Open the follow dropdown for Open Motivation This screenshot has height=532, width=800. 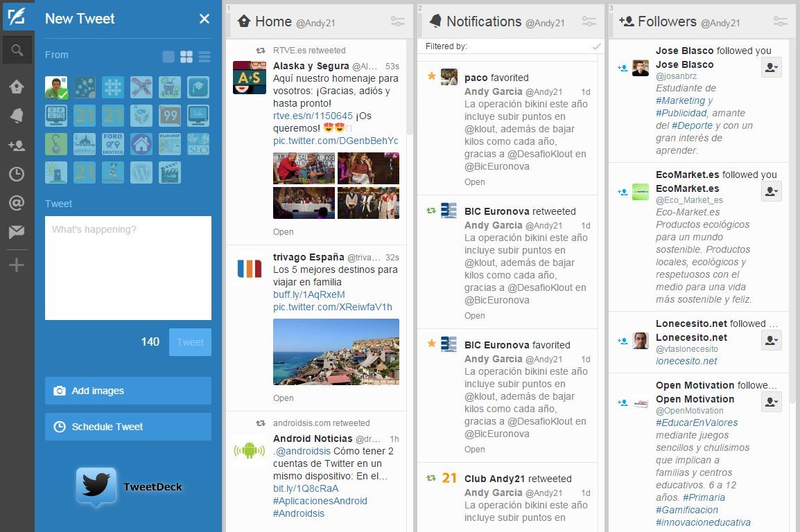point(772,402)
